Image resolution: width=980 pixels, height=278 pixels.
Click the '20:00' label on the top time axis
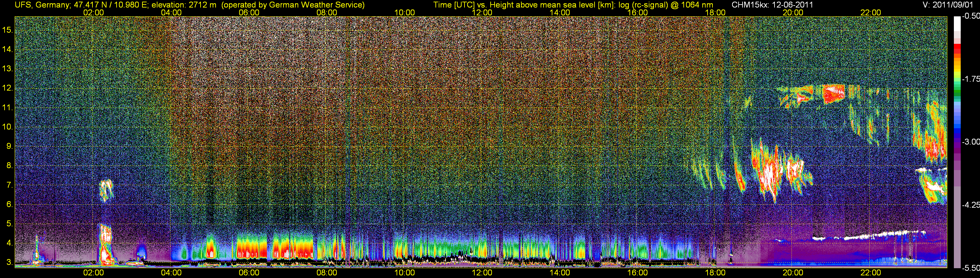coord(793,12)
